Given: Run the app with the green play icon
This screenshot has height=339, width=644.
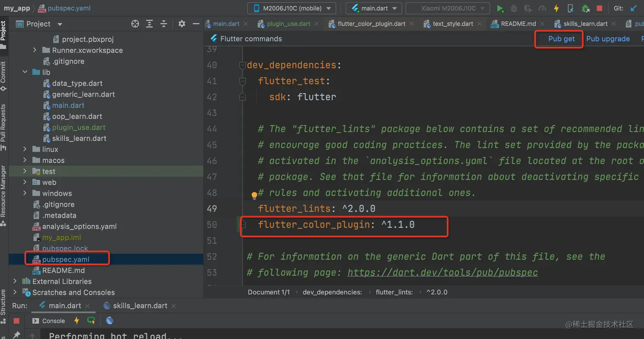Looking at the screenshot, I should pyautogui.click(x=500, y=8).
